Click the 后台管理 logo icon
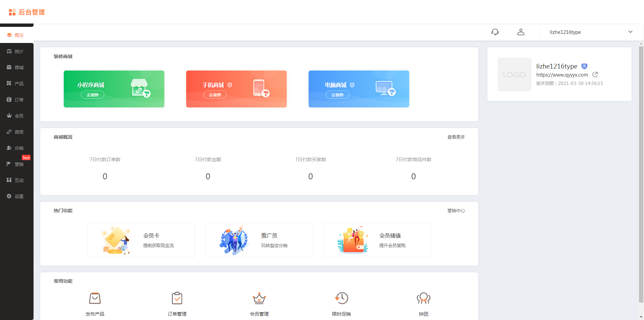 tap(12, 12)
